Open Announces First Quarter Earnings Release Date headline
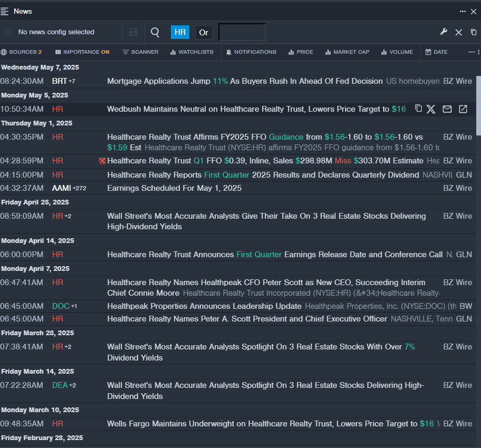 275,255
